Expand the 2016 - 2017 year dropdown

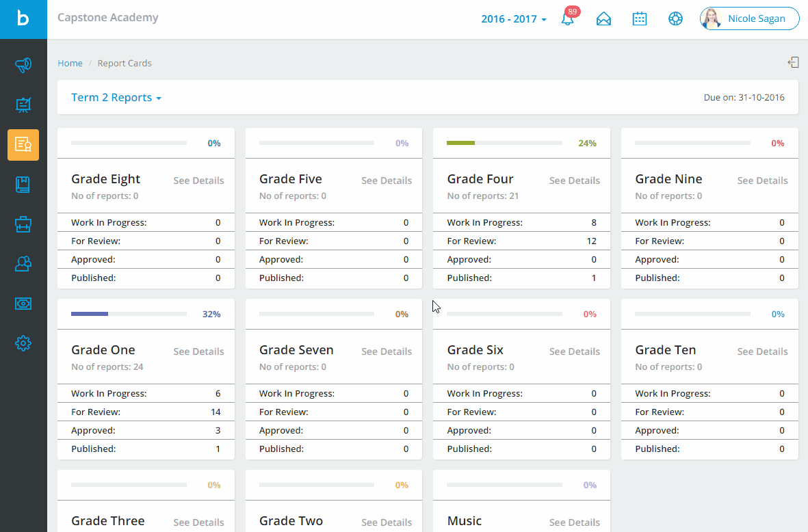[x=514, y=18]
